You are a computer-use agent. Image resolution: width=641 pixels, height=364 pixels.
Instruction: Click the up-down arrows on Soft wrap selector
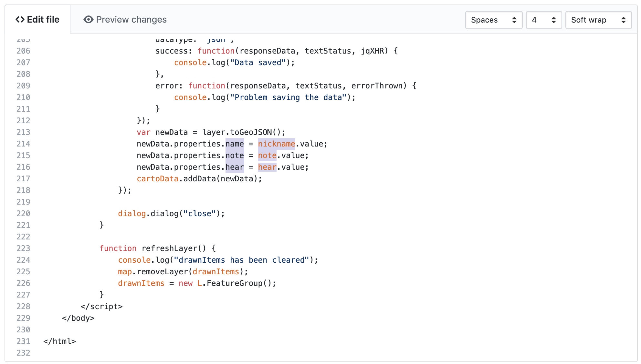pyautogui.click(x=623, y=20)
